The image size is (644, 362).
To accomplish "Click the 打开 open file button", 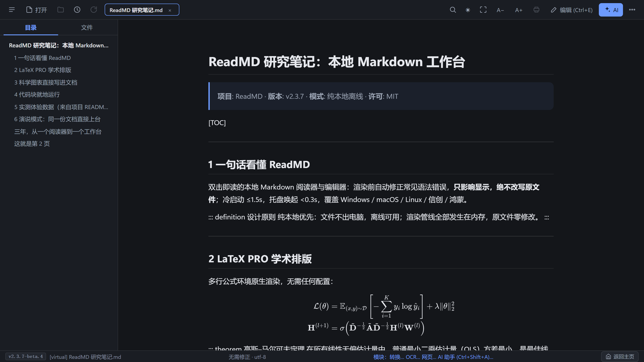I will coord(36,10).
